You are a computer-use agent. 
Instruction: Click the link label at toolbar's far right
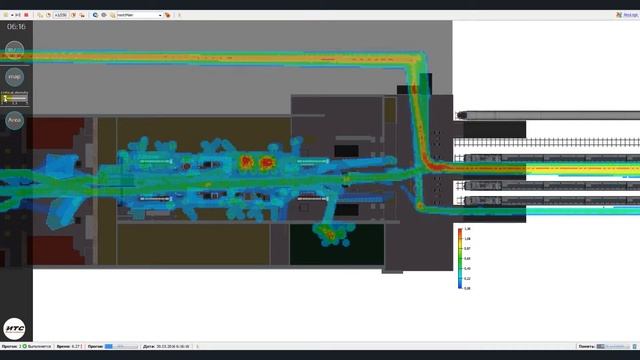point(630,15)
